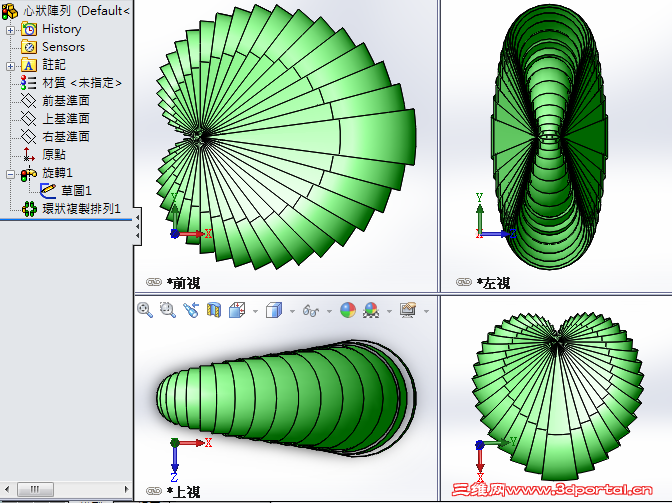This screenshot has height=503, width=672.
Task: Click feature tree scrollbar right arrow
Action: pos(126,489)
